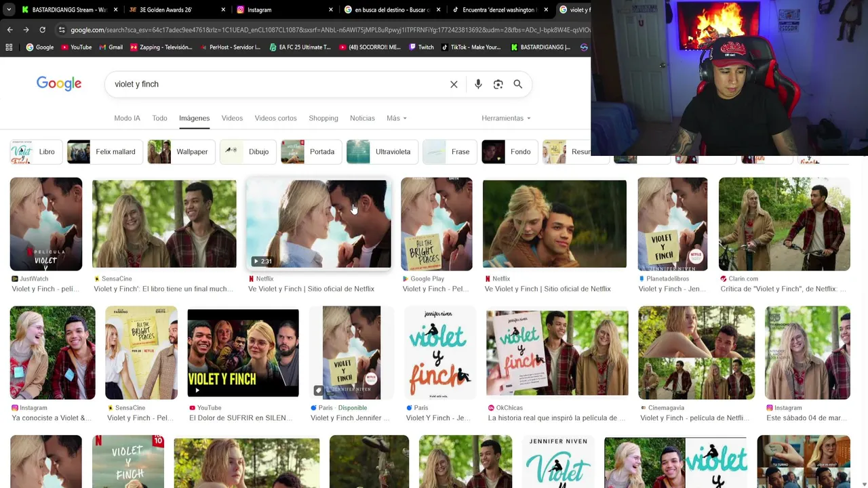
Task: Switch to Todo results tab
Action: [x=159, y=118]
